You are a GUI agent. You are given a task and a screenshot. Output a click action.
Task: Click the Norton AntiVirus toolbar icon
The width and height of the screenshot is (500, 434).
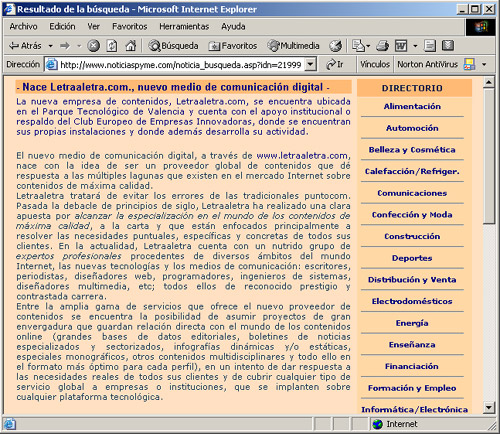coord(469,64)
